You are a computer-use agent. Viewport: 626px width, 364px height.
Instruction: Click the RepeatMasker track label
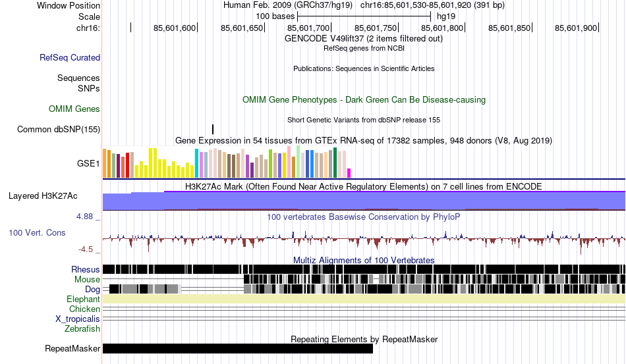pyautogui.click(x=72, y=348)
